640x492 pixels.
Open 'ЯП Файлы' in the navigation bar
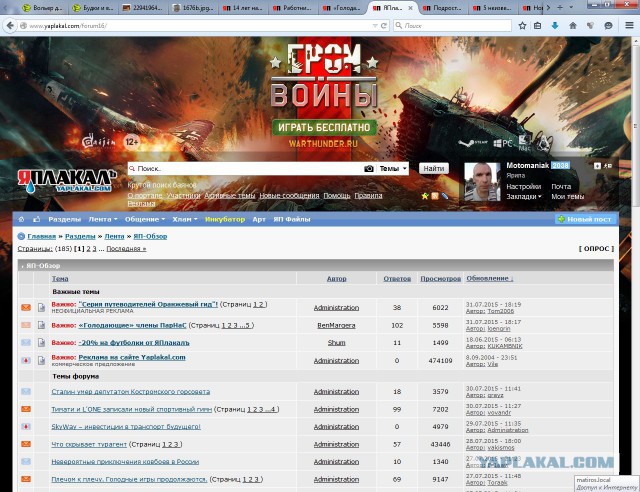pos(292,219)
